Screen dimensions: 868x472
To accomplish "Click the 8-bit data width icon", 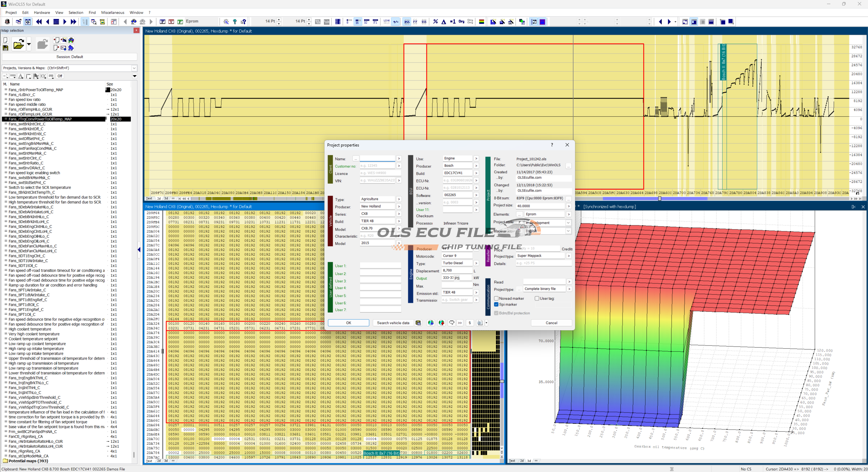I will pyautogui.click(x=349, y=22).
